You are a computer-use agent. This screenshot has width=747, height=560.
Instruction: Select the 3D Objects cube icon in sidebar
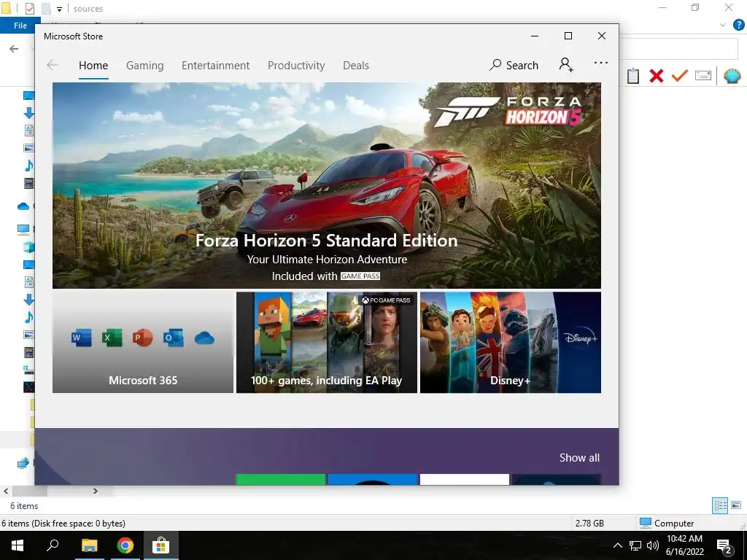(x=28, y=246)
